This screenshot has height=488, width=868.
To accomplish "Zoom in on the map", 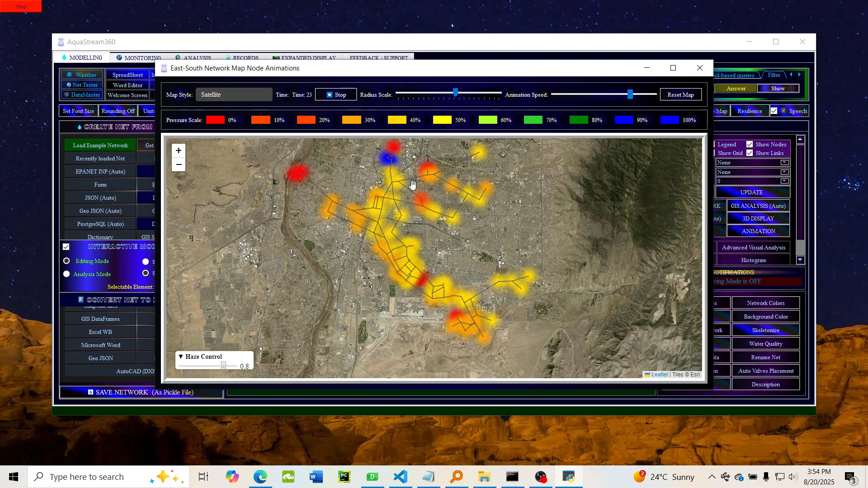I will [x=179, y=150].
